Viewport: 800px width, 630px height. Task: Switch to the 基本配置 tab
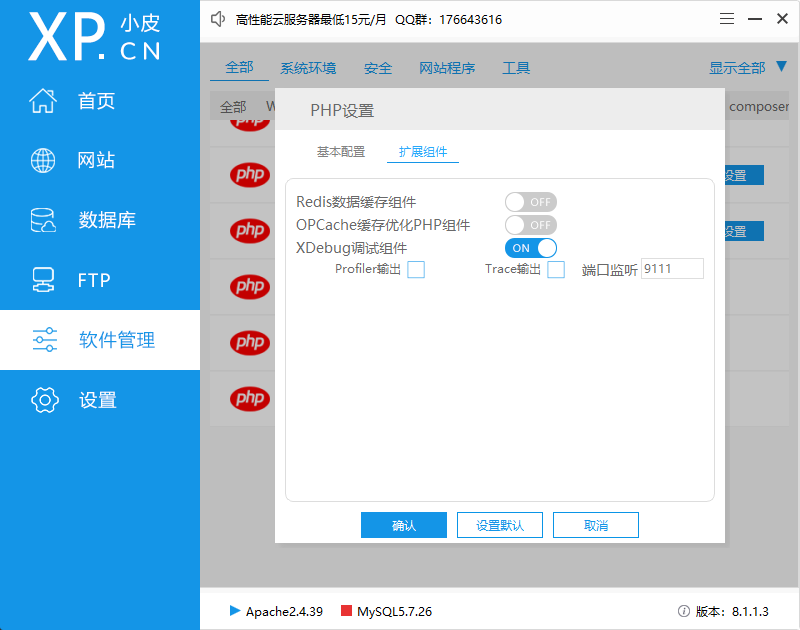click(341, 152)
